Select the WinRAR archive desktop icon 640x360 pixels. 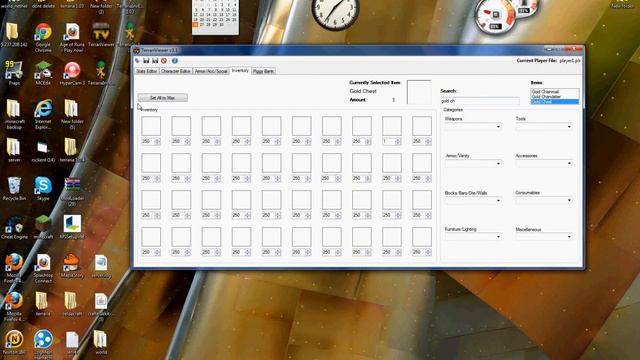tap(72, 191)
